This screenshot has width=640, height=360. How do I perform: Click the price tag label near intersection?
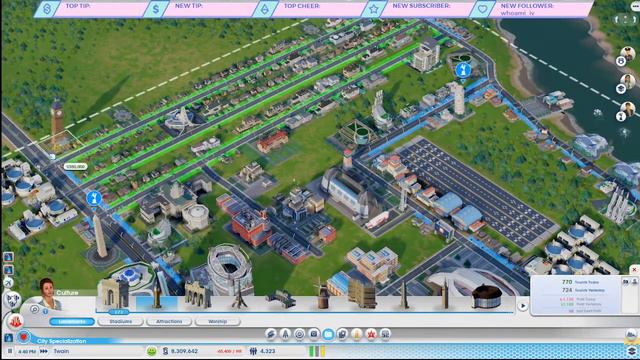pos(76,167)
